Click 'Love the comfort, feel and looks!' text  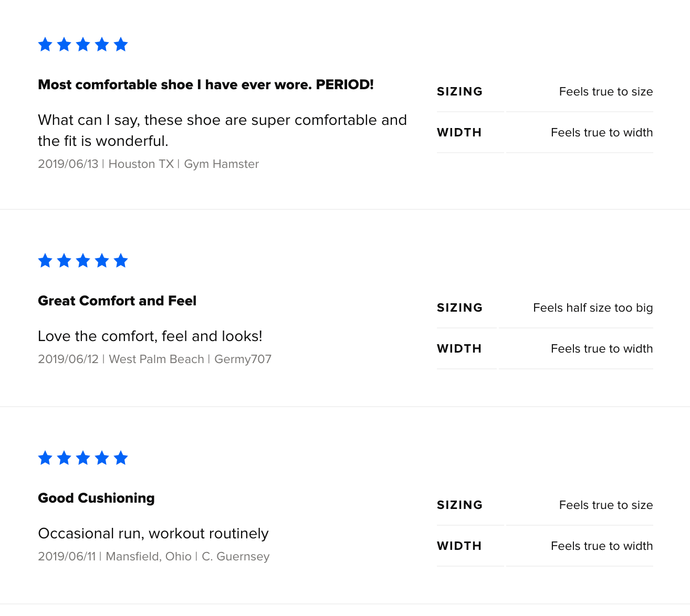tap(150, 336)
